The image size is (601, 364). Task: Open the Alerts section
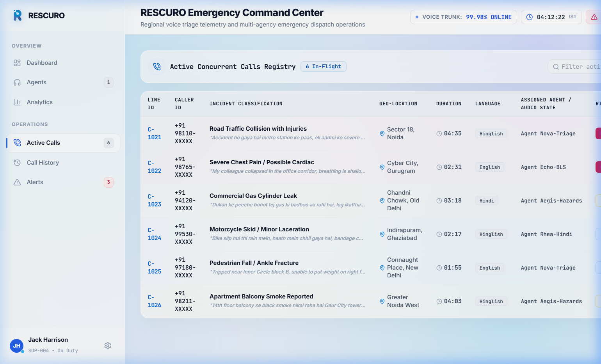(62, 182)
